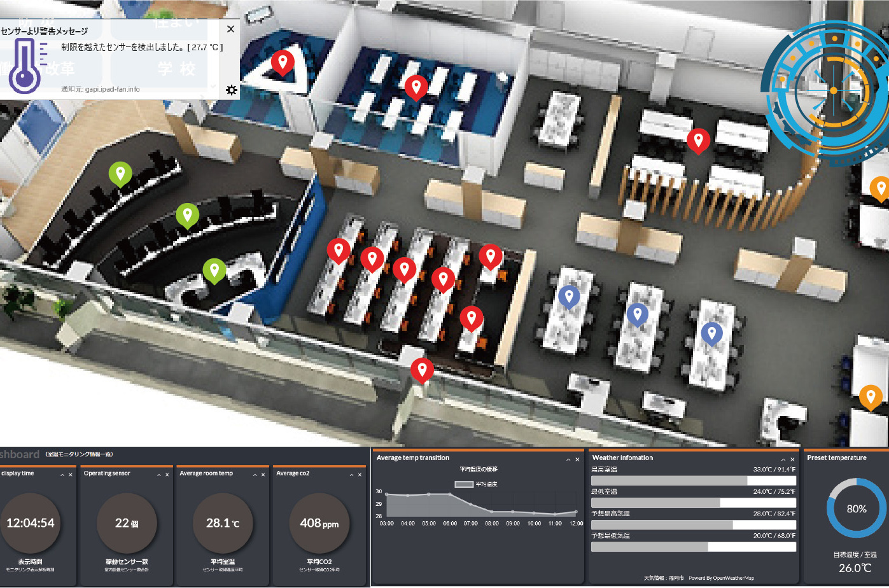Collapse the Weather information panel

coord(783,459)
